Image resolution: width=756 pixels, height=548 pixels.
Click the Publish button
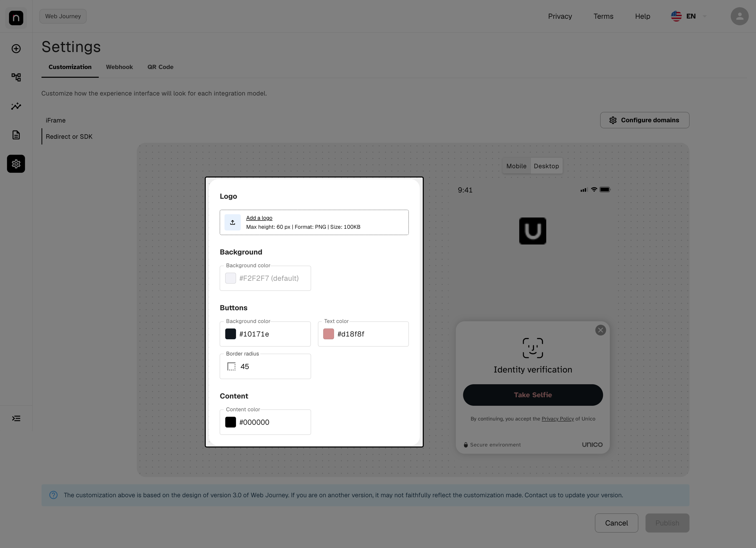click(667, 523)
